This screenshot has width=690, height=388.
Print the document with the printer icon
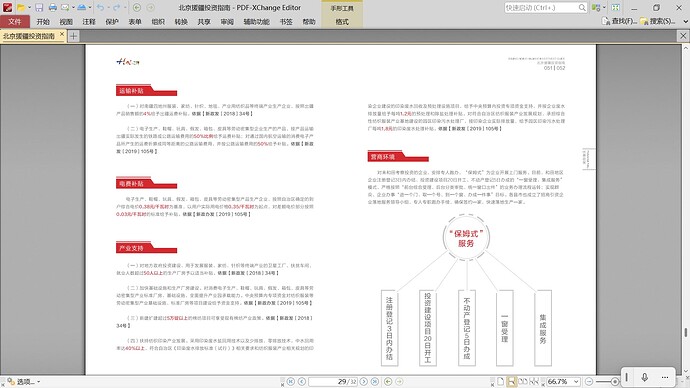[53, 7]
